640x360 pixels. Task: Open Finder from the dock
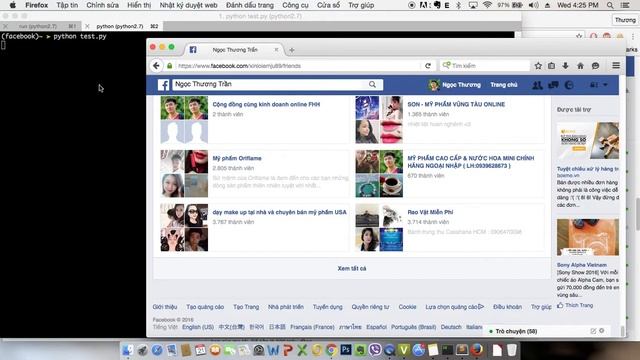pos(128,350)
